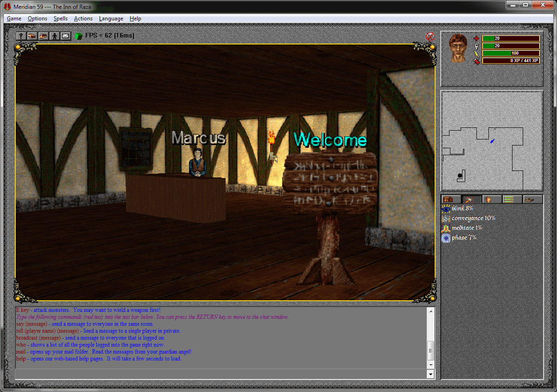
Task: Click the question mark help toolbar button
Action: coord(21,36)
